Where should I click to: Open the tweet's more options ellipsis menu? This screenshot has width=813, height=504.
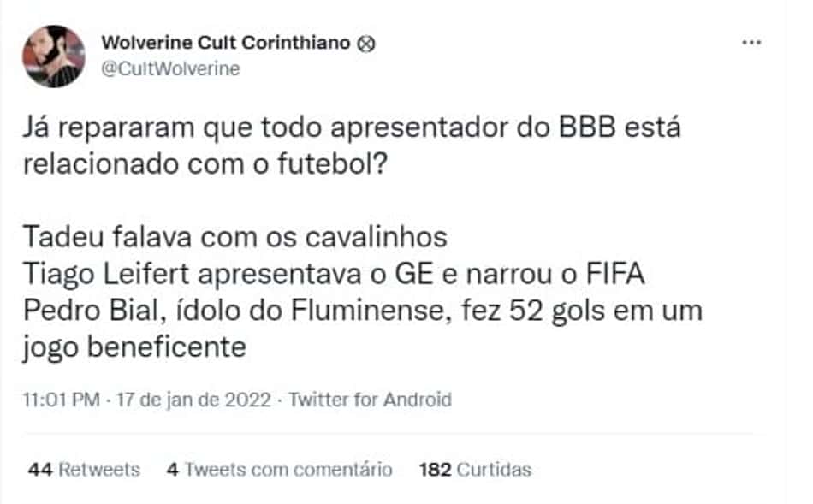click(x=751, y=43)
